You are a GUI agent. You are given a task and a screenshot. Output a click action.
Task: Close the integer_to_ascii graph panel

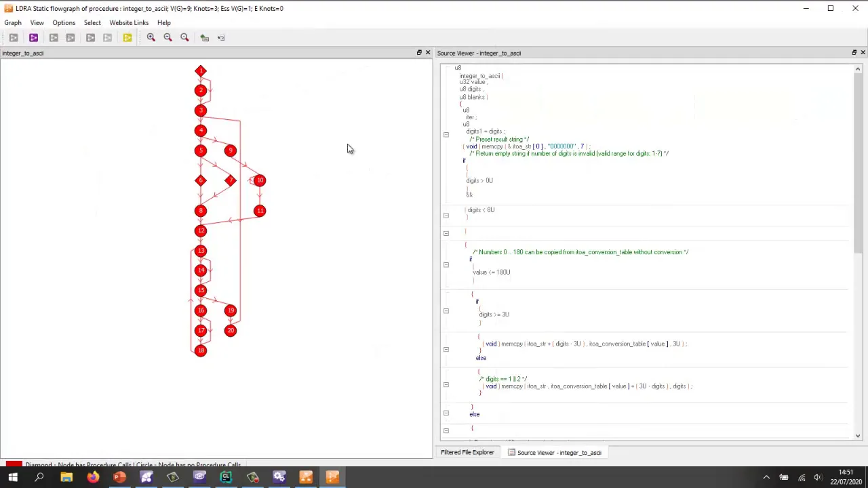(x=428, y=53)
